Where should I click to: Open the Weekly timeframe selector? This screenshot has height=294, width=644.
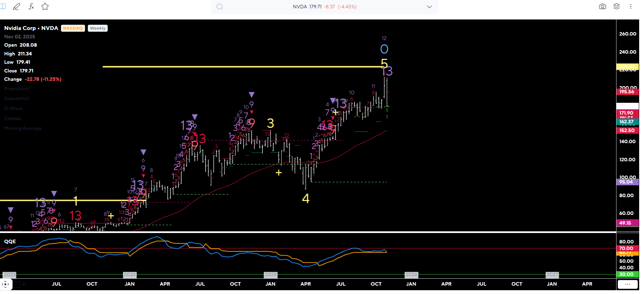pos(98,28)
